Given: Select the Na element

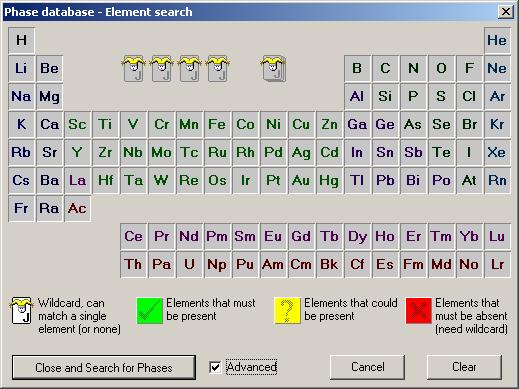Looking at the screenshot, I should (x=22, y=96).
